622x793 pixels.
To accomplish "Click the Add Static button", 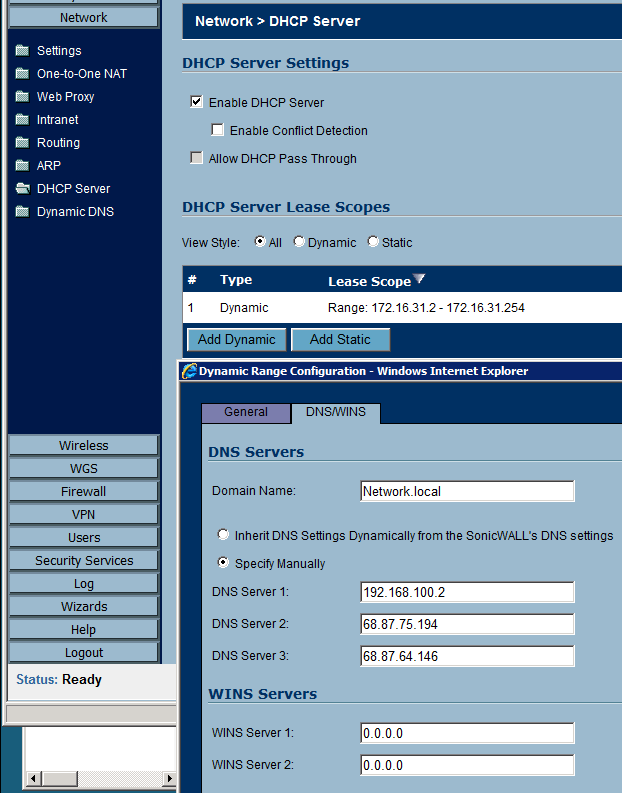I will (x=340, y=339).
